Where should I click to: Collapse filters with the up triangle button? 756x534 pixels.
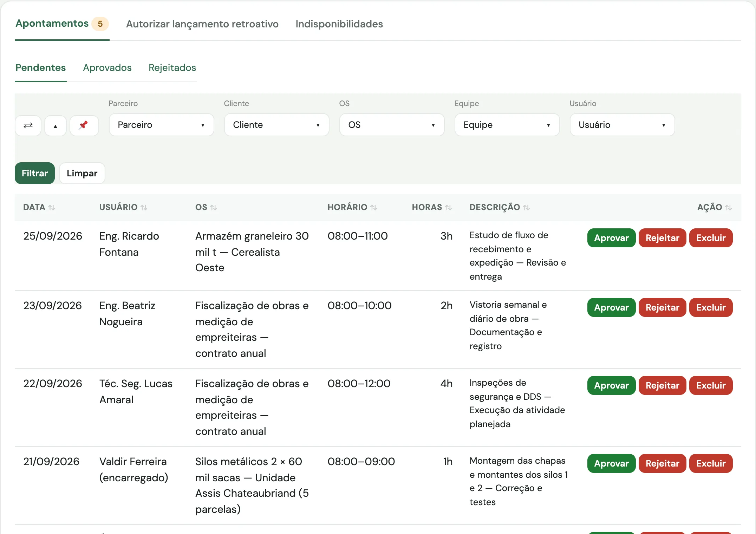pos(56,125)
